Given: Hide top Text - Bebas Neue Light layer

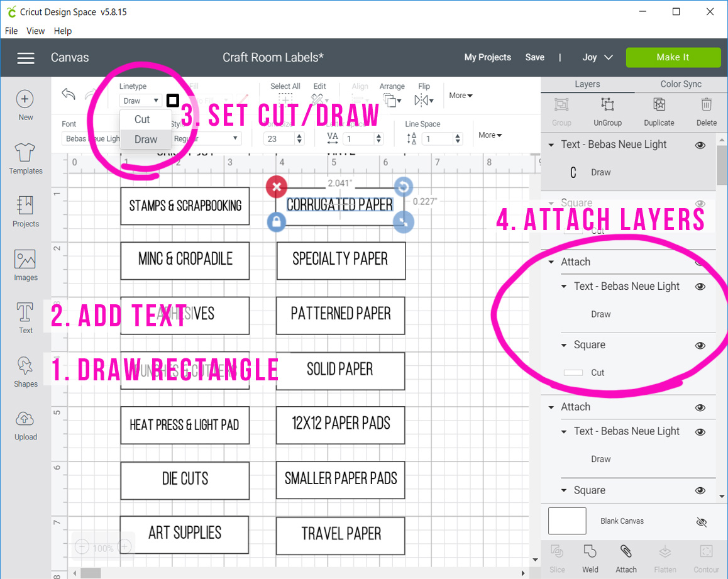Looking at the screenshot, I should pos(700,145).
